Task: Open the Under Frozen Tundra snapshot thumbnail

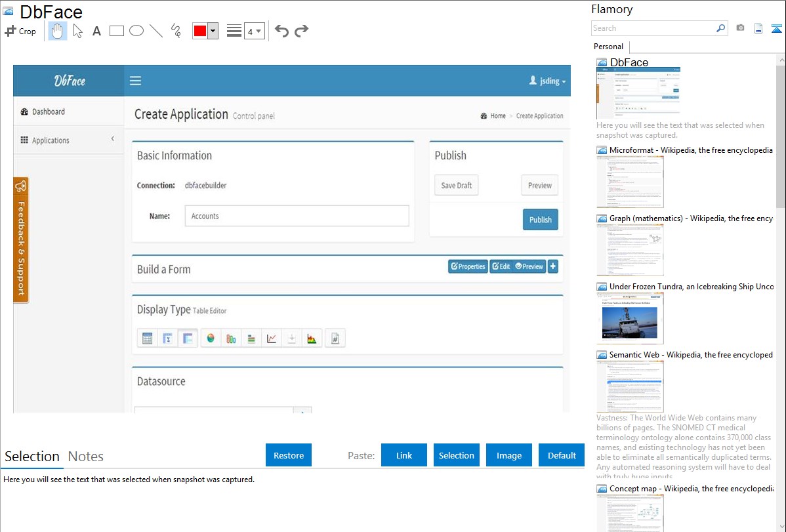Action: [630, 318]
